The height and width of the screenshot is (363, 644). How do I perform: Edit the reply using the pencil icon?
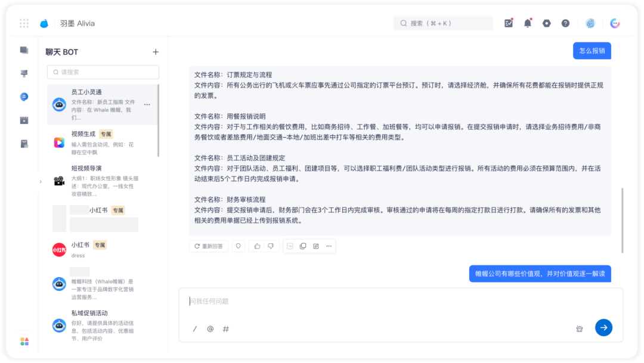pos(316,246)
